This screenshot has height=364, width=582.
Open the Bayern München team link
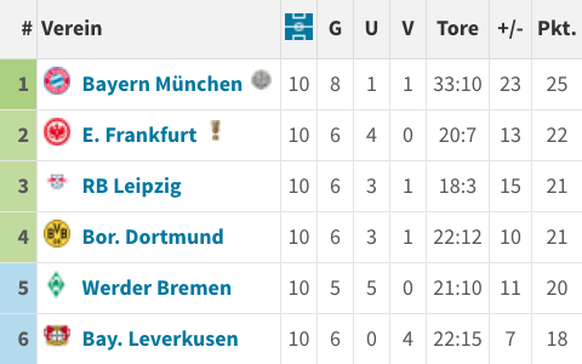point(162,84)
